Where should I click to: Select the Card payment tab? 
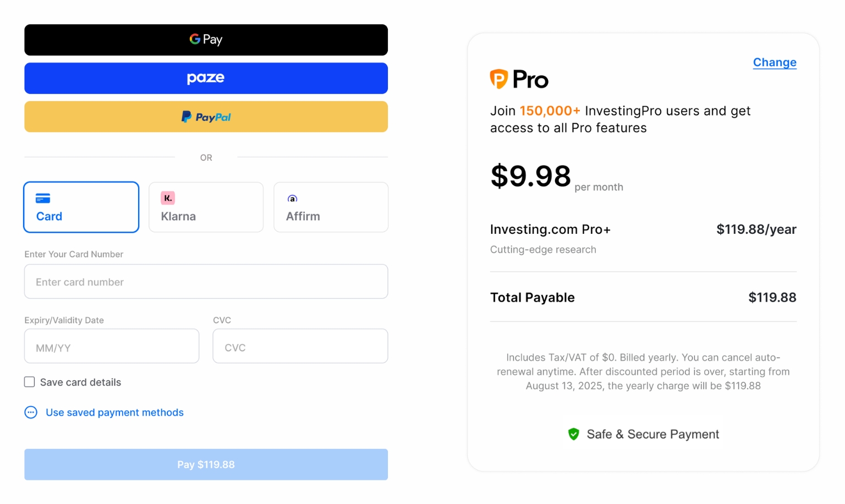pos(81,207)
